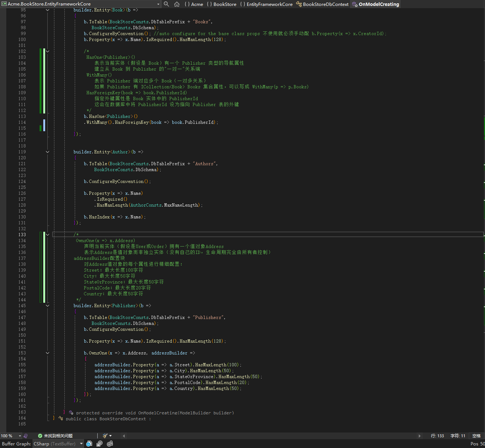Image resolution: width=485 pixels, height=448 pixels.
Task: Click 'a.PostalCode' on line 158
Action: [185, 383]
